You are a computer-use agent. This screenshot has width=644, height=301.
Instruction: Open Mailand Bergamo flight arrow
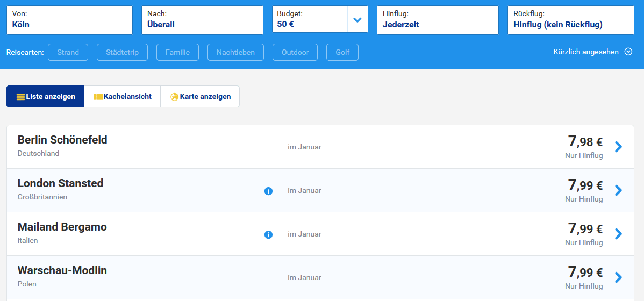click(618, 234)
